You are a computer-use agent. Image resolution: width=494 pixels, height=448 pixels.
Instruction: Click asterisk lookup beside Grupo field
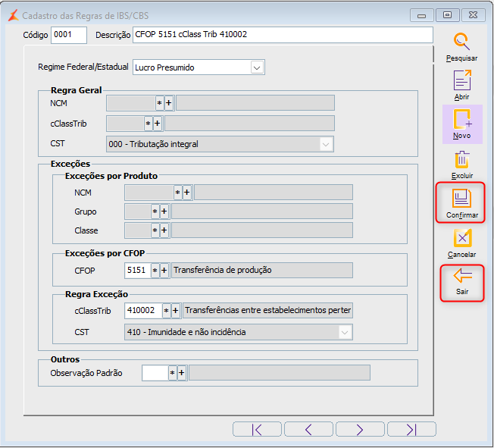pos(155,211)
